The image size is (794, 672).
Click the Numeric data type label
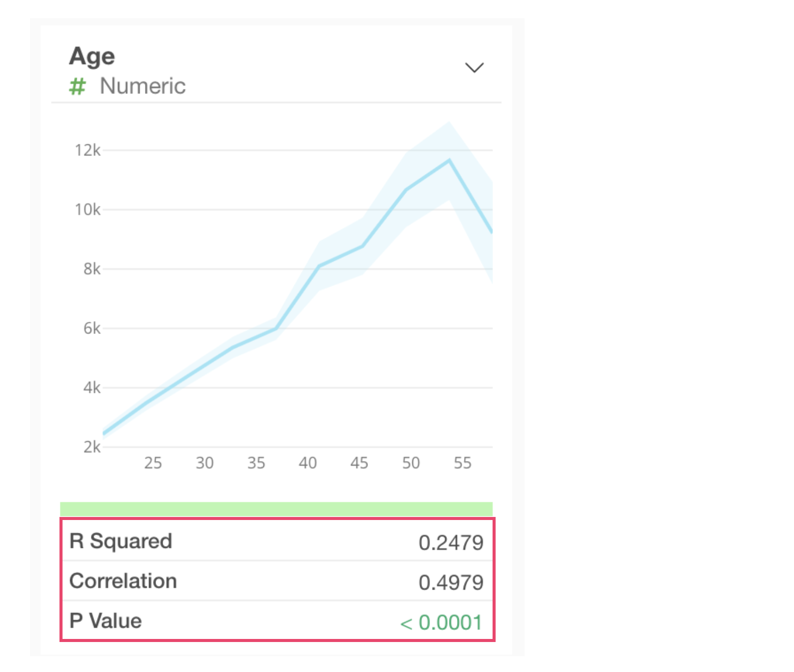pyautogui.click(x=142, y=86)
